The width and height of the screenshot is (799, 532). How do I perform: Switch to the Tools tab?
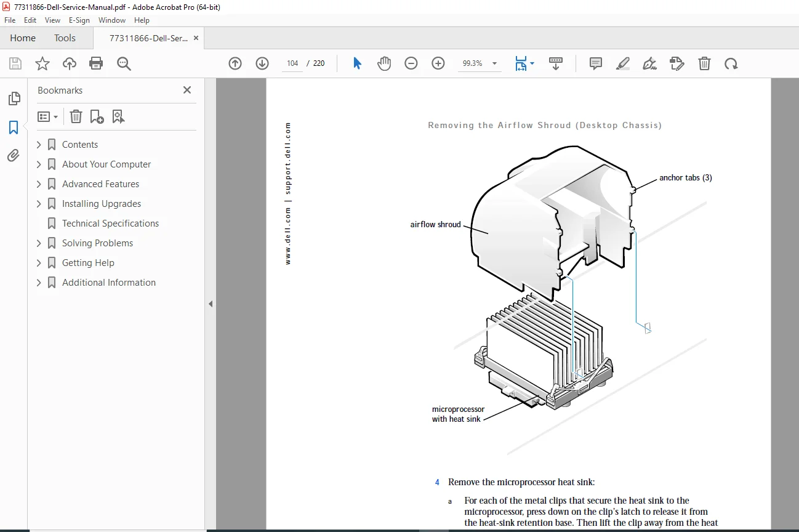pos(65,38)
